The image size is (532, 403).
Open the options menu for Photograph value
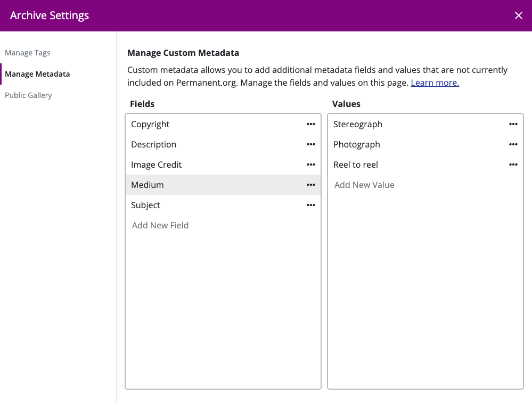[513, 144]
